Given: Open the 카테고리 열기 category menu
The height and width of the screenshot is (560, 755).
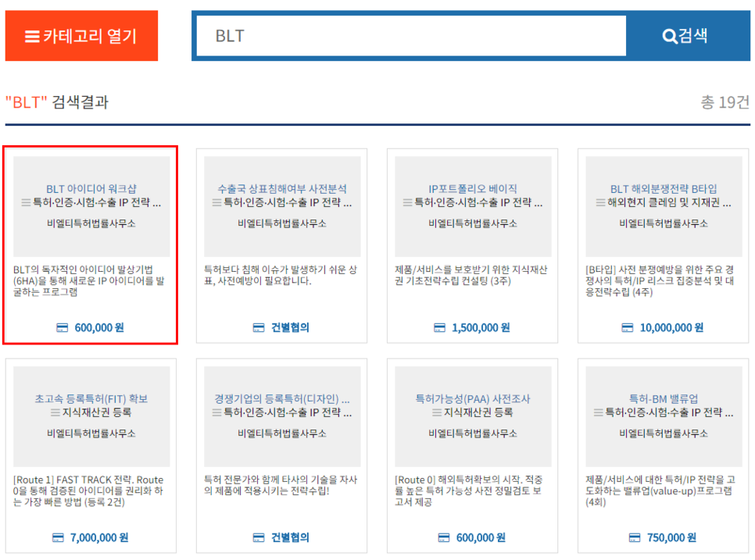Looking at the screenshot, I should click(81, 36).
